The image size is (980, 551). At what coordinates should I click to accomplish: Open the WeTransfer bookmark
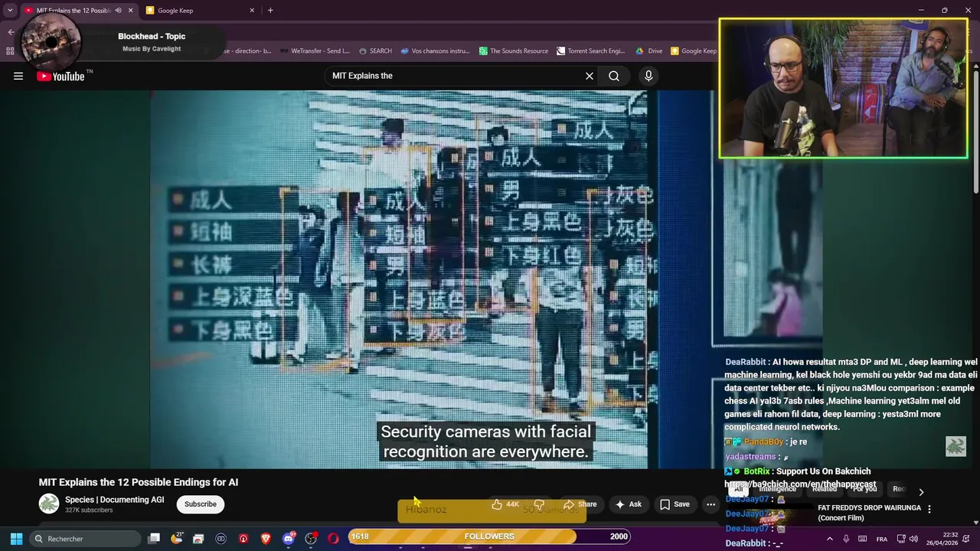pyautogui.click(x=314, y=51)
